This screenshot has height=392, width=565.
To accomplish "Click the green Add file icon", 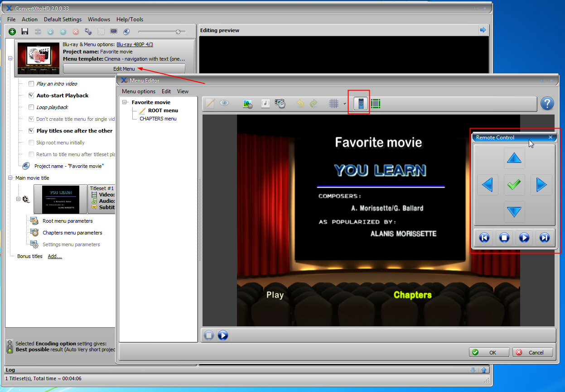I will coord(12,32).
